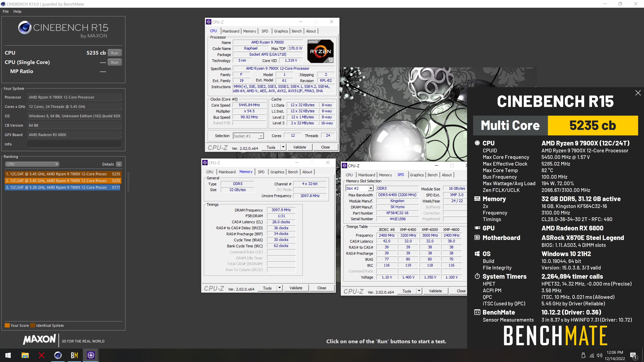The image size is (644, 362).
Task: Click the CPU chip icon in BenchMate panel
Action: coord(477,143)
